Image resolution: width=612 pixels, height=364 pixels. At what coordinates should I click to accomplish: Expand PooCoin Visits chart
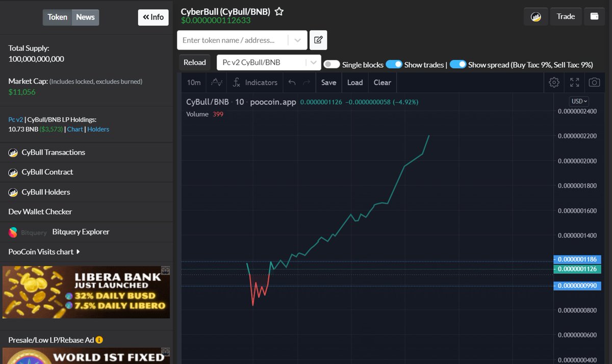[44, 252]
